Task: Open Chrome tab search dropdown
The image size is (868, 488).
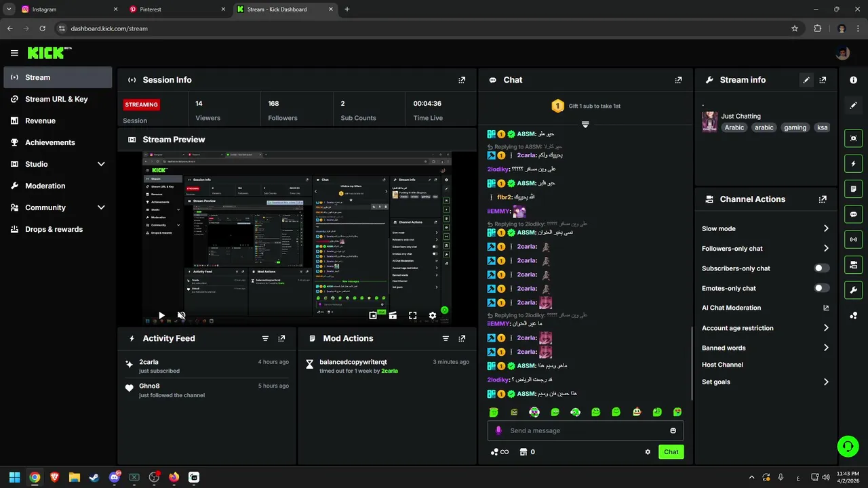Action: [9, 9]
